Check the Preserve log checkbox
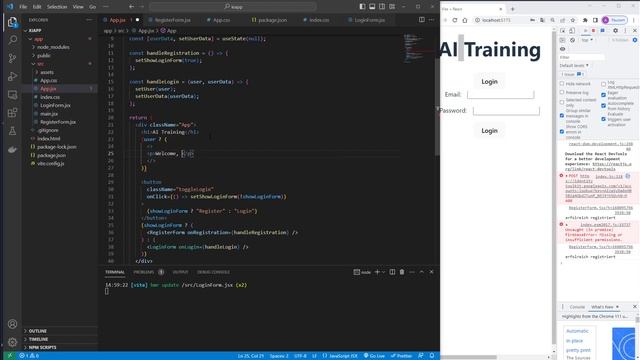 562,93
